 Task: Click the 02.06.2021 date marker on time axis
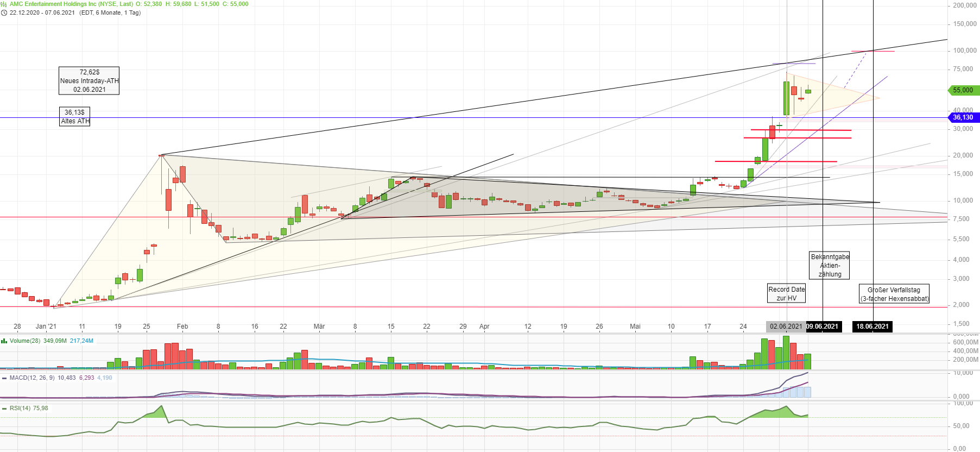tap(786, 327)
